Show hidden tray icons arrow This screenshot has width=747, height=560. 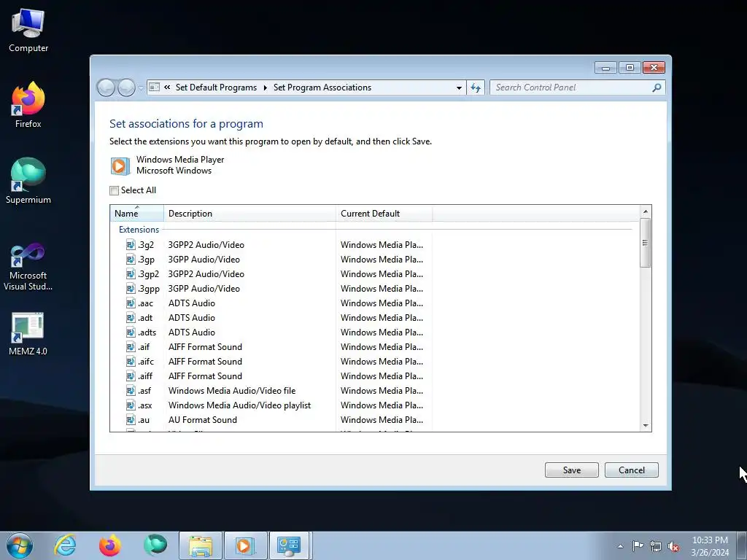(620, 546)
